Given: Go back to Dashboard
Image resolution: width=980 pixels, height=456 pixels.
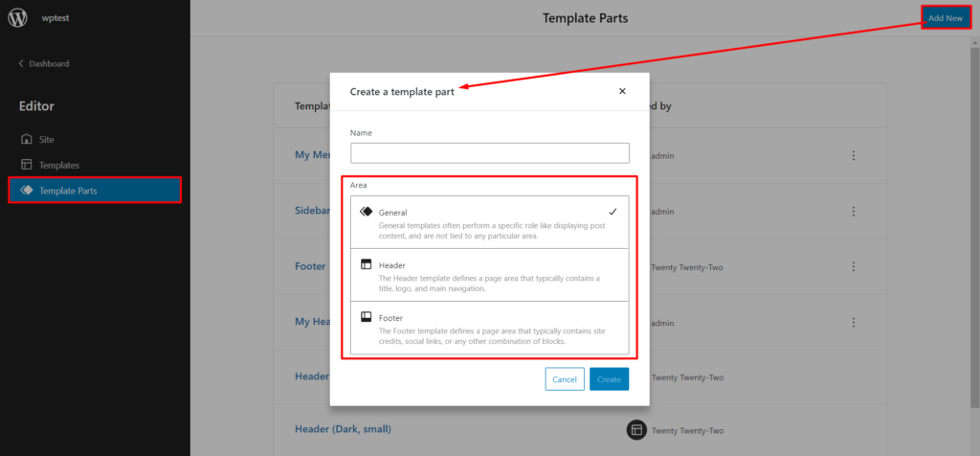Looking at the screenshot, I should click(x=44, y=64).
